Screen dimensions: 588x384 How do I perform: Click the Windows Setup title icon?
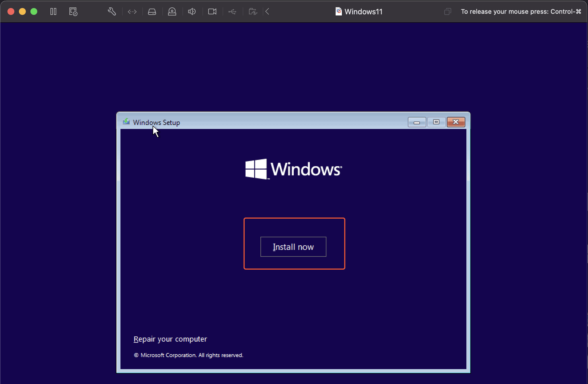pyautogui.click(x=126, y=122)
